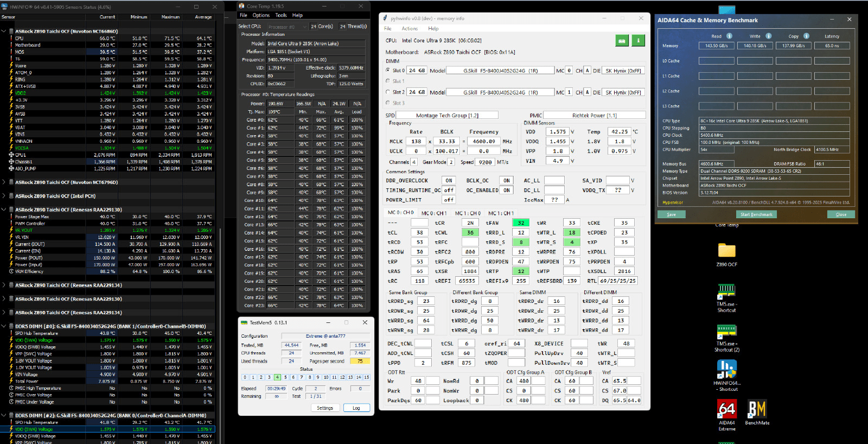The image size is (868, 444).
Task: Click the PMIC High Temperature status icon
Action: point(11,388)
